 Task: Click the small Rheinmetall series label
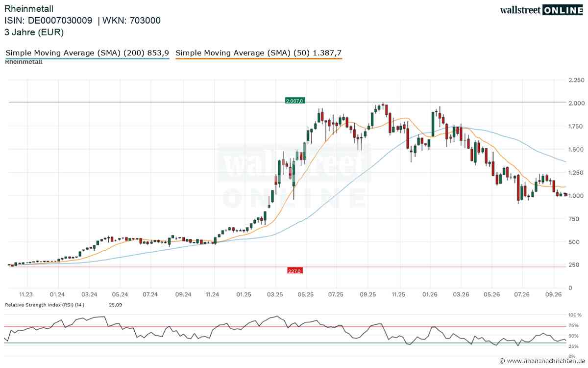point(24,62)
